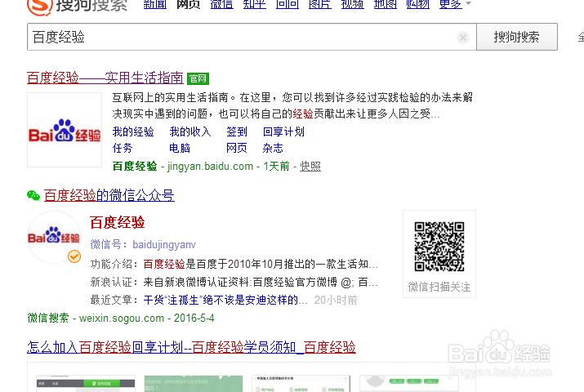Open the 签到 sublink
The width and height of the screenshot is (584, 392).
tap(237, 131)
